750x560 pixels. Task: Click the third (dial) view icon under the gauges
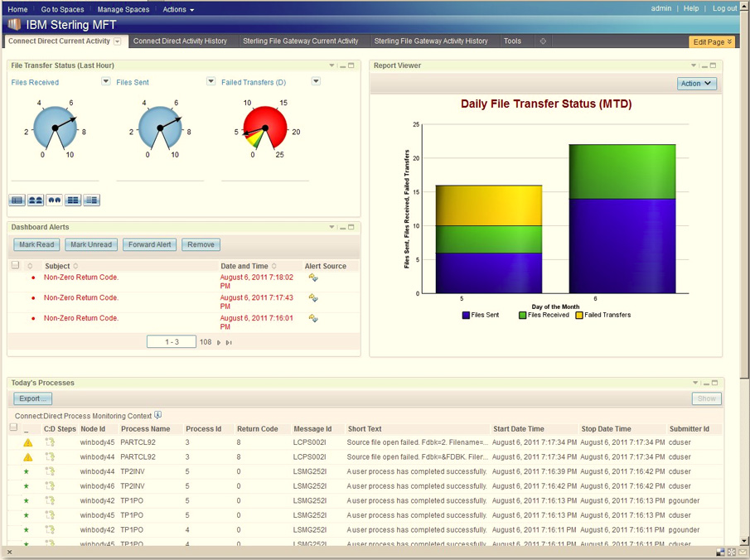click(x=54, y=200)
